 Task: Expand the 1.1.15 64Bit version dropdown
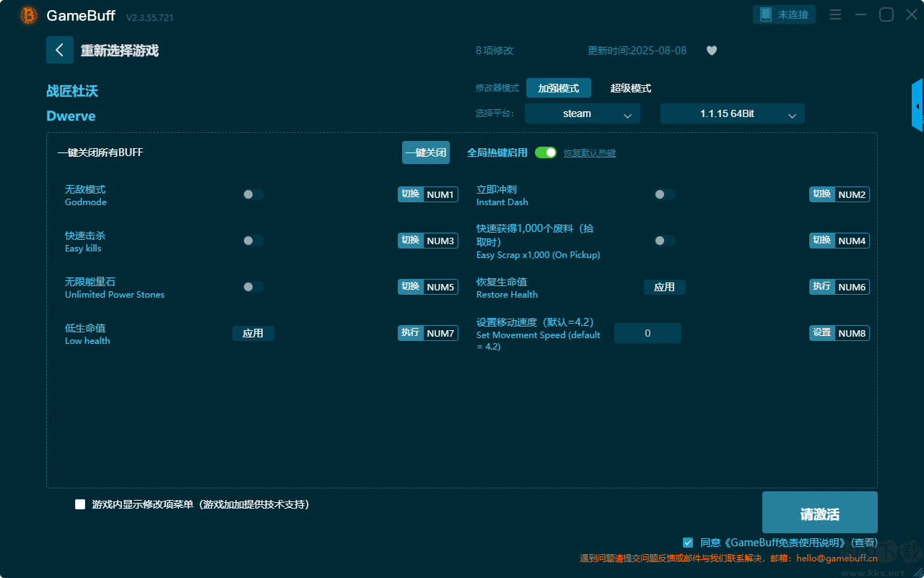(x=733, y=113)
